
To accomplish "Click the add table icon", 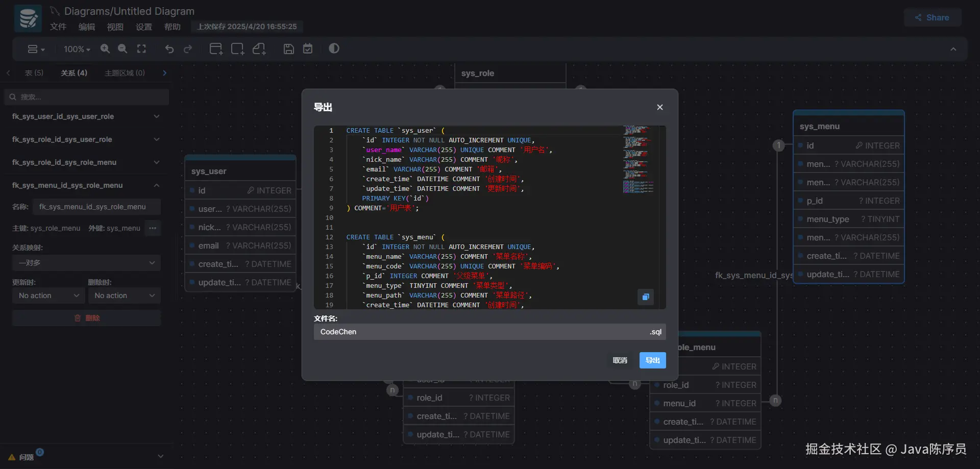I will tap(216, 49).
